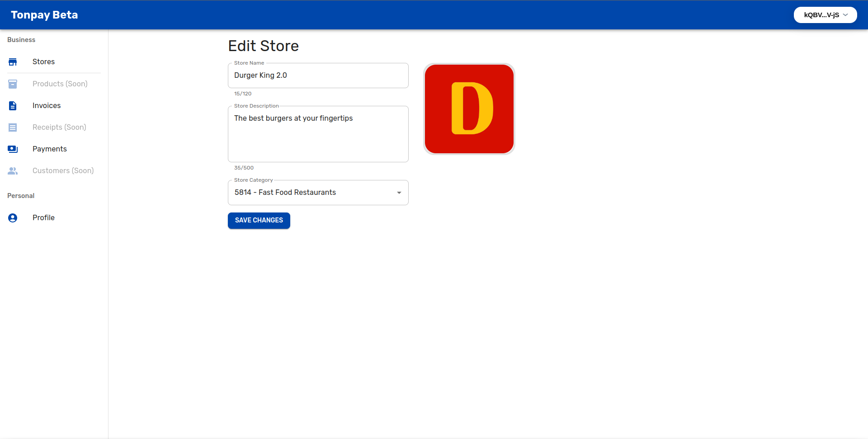
Task: Click the Edit Store heading
Action: [263, 46]
